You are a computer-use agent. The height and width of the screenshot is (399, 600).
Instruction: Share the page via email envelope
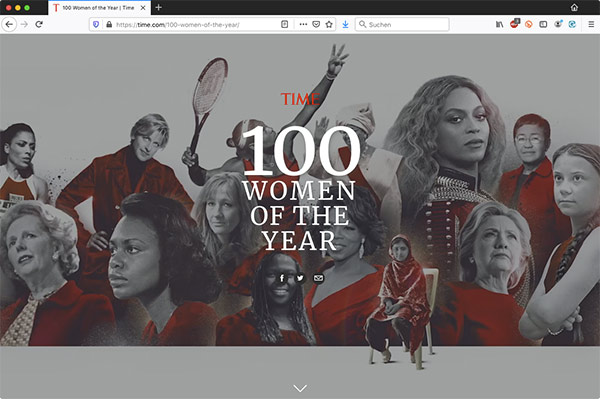[318, 278]
